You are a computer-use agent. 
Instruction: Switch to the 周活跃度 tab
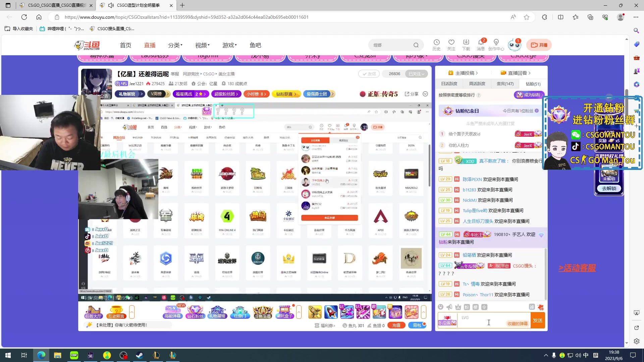477,84
